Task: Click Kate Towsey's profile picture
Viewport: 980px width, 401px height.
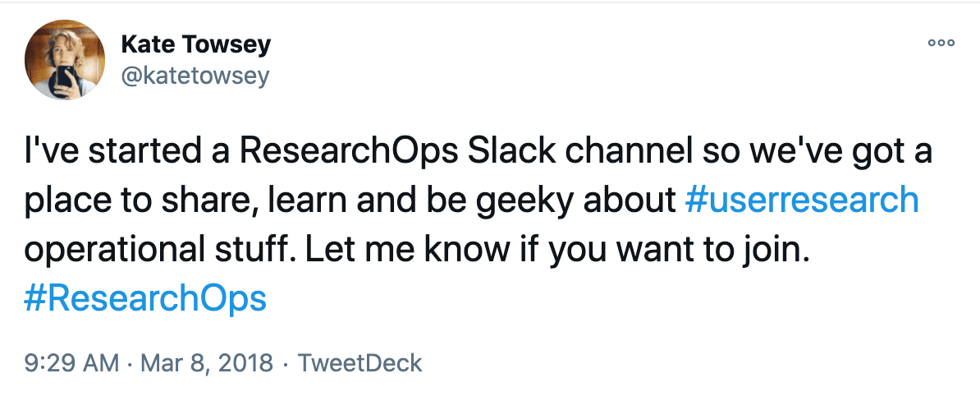Action: tap(65, 60)
